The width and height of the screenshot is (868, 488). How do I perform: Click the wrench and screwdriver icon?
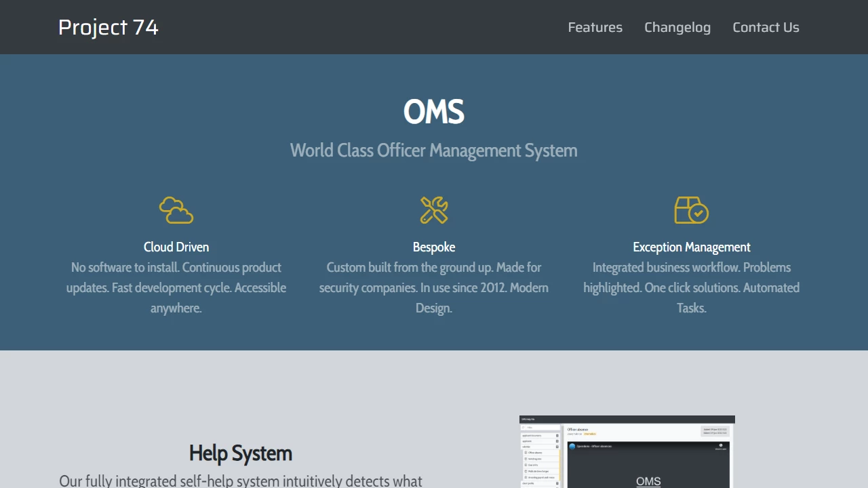[434, 210]
